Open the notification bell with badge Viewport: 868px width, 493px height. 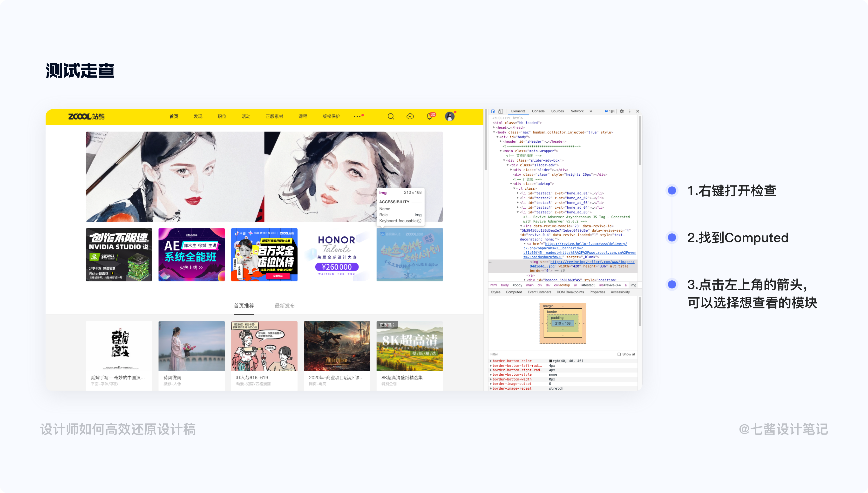point(430,116)
